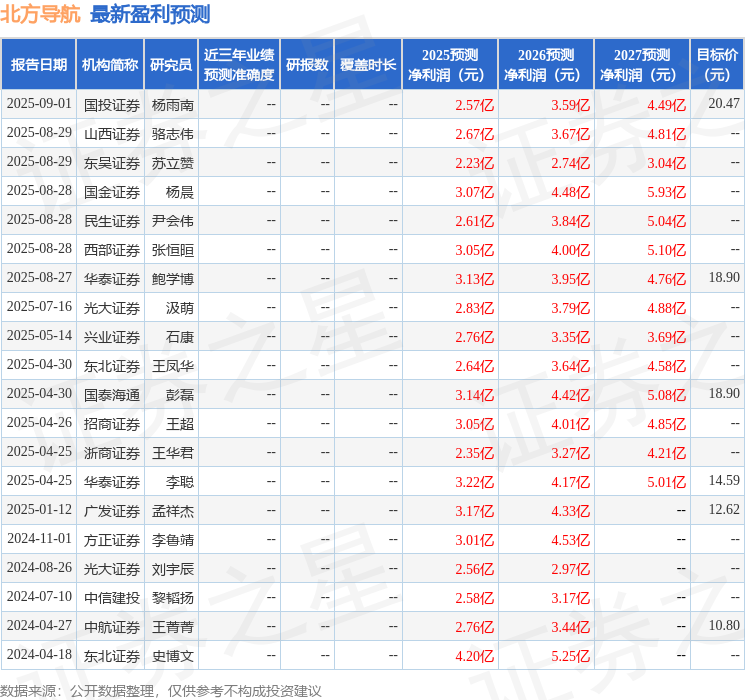Click the 5.93亿 2027 forecast value
This screenshot has width=745, height=700.
(666, 192)
